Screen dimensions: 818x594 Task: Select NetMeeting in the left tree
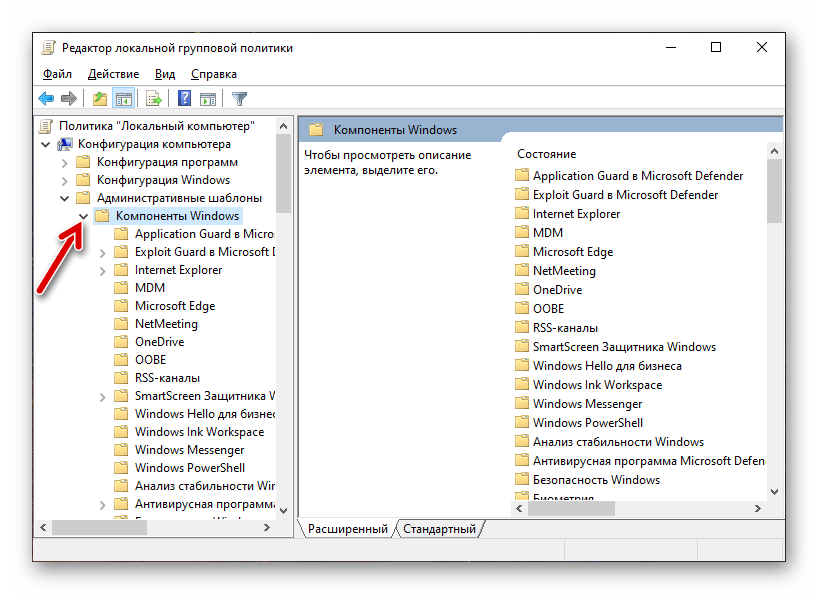click(x=166, y=324)
